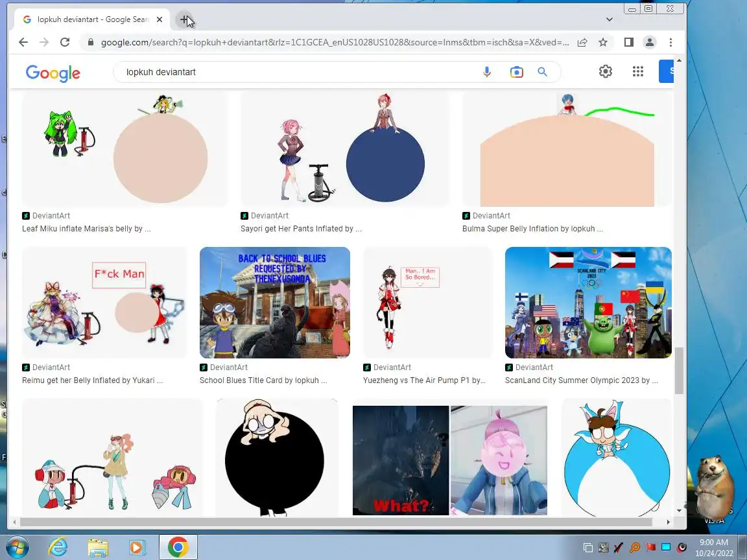This screenshot has width=747, height=560.
Task: Open Google quick settings gear
Action: (606, 71)
